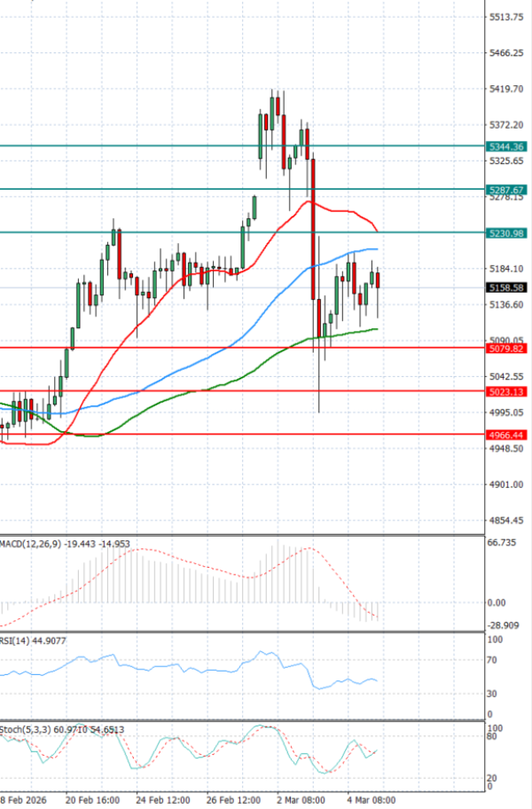Click the MACD scale value 66.735
This screenshot has height=809, width=532.
502,541
